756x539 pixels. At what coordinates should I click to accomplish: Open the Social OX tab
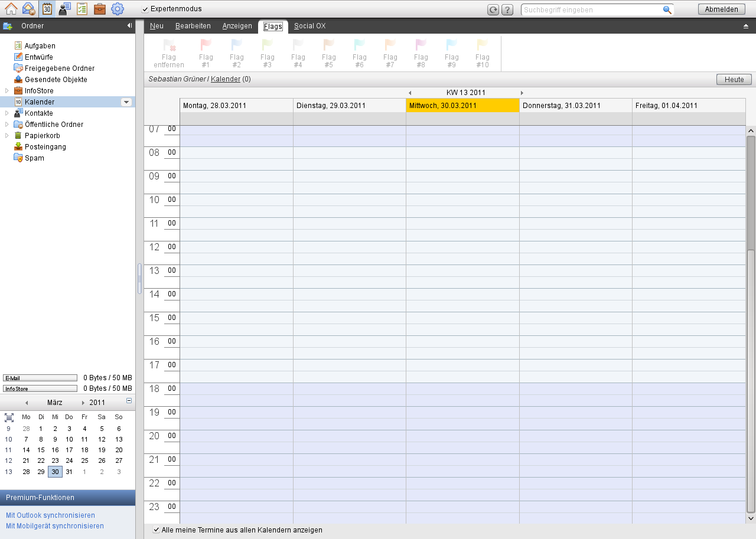(x=309, y=26)
